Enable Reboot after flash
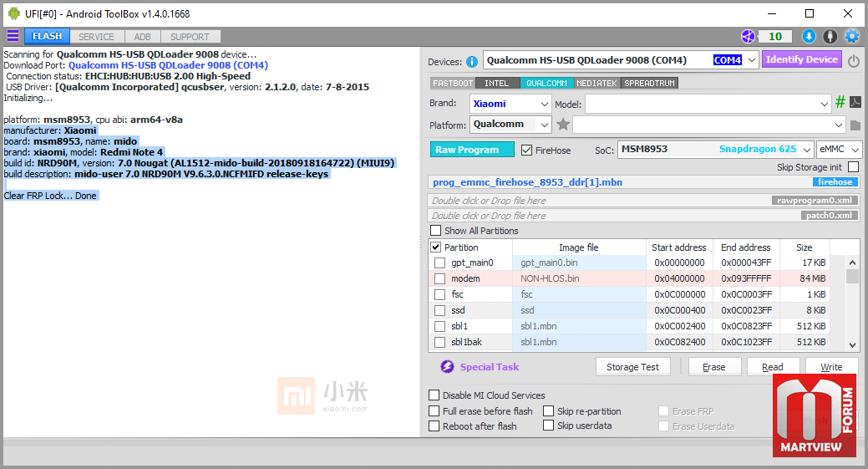 434,426
